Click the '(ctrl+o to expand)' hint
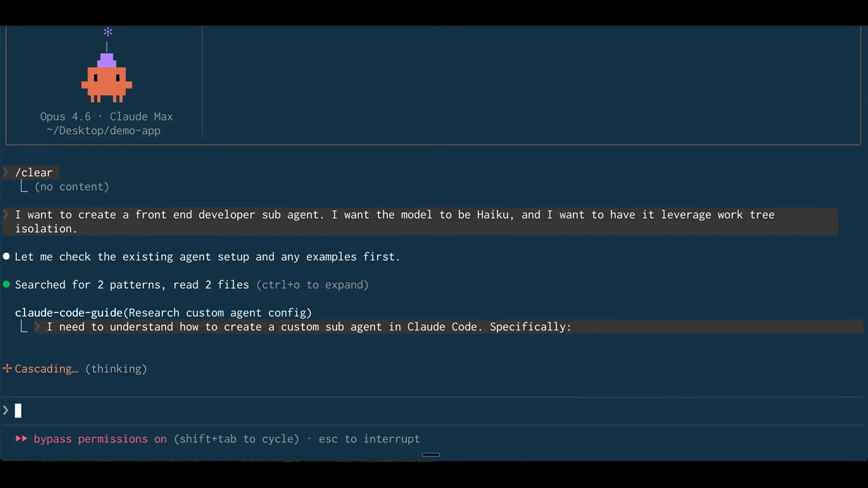 click(x=312, y=285)
